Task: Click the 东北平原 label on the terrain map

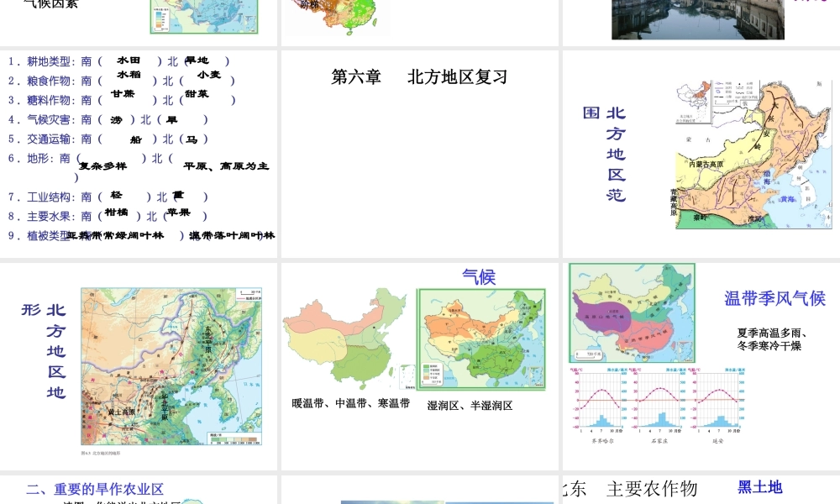Action: click(x=208, y=339)
